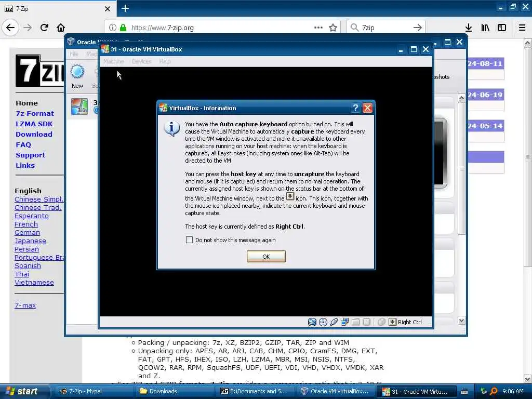Select VM 3.1 entry icon in the Manager list
This screenshot has width=532, height=399.
click(79, 107)
